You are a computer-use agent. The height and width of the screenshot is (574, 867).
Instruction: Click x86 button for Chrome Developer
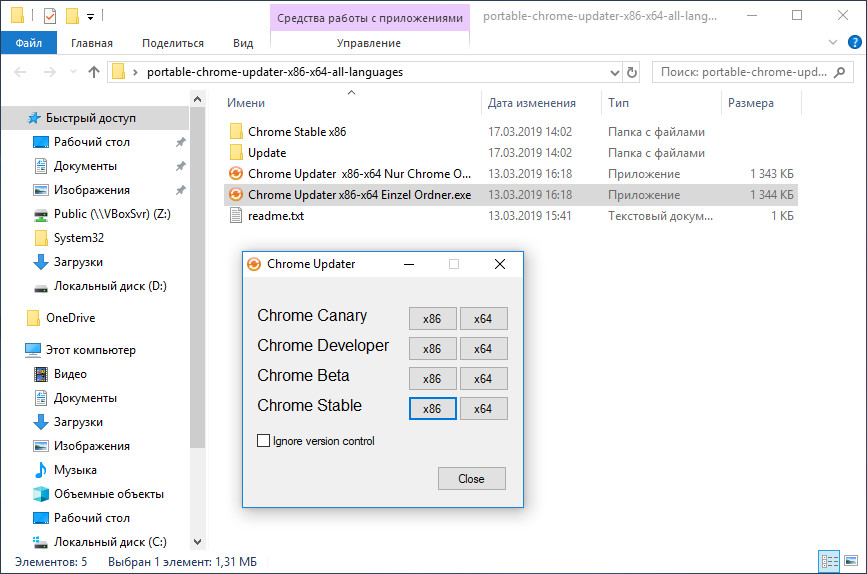tap(432, 349)
